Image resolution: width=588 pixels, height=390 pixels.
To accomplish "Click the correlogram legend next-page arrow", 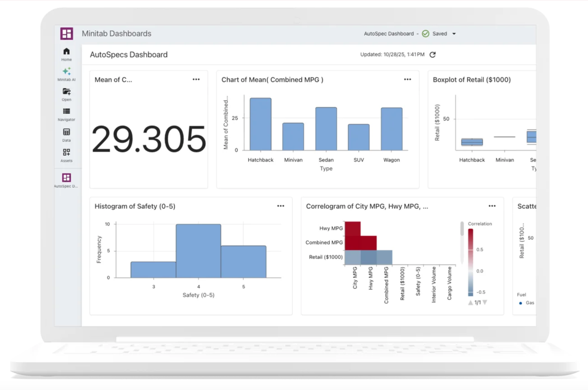I will pos(485,302).
